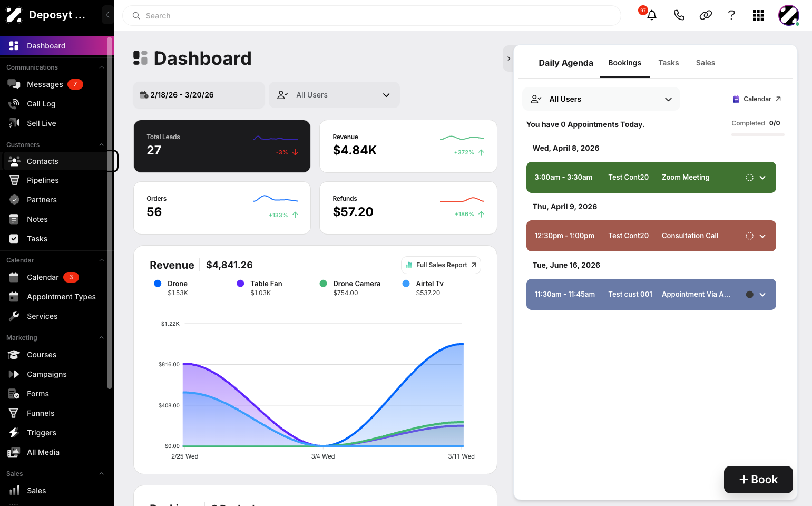The height and width of the screenshot is (506, 812).
Task: Collapse sidebar using the left arrow
Action: [x=107, y=15]
